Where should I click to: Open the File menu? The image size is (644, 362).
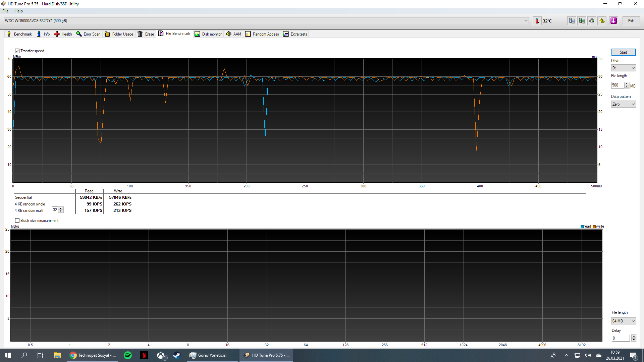pos(5,11)
